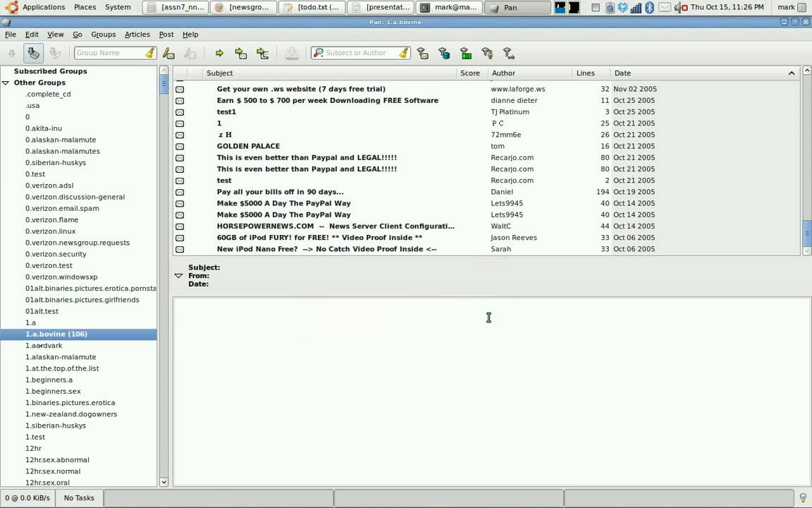Select article '60GB of iPod FURY! for FREE!'
This screenshot has height=508, width=812.
(319, 237)
